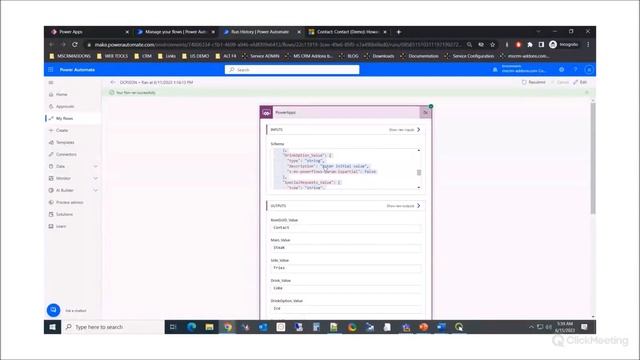Click the page vertical scrollbar thumb

593,158
